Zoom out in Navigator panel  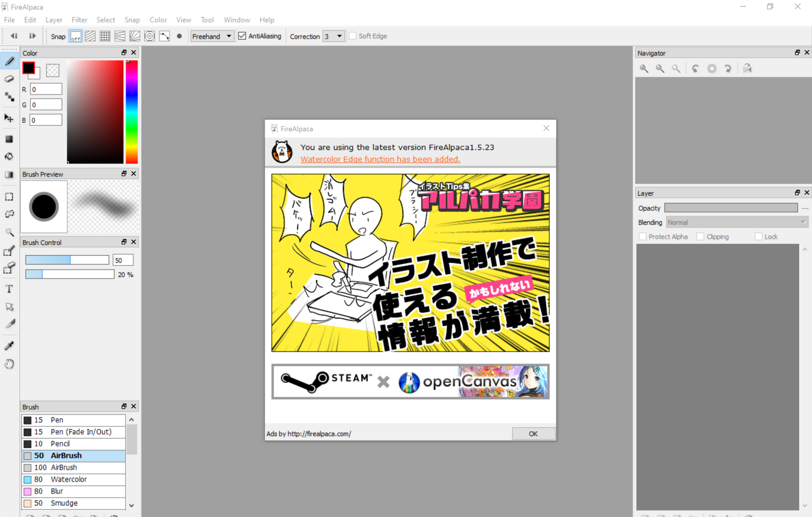[x=660, y=69]
